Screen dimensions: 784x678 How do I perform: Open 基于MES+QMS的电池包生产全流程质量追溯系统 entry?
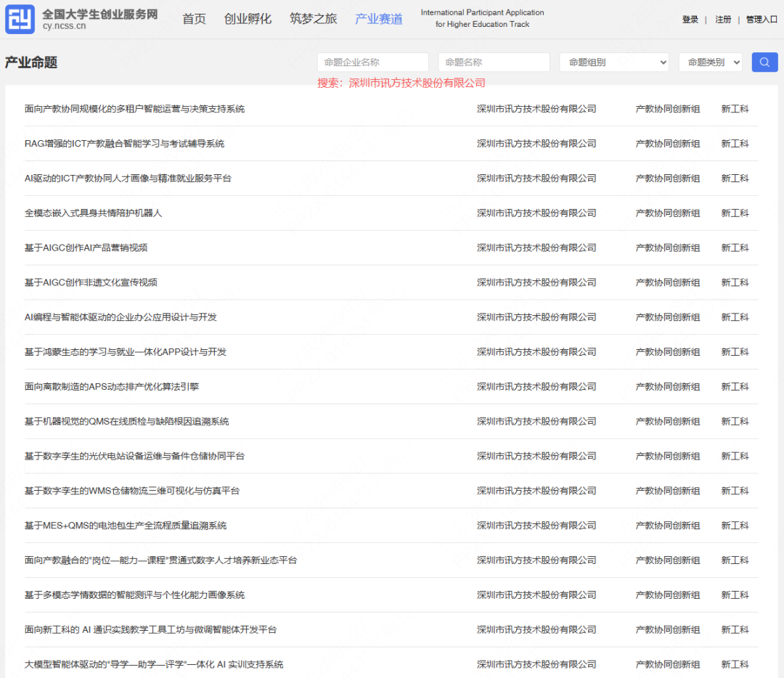(x=126, y=526)
